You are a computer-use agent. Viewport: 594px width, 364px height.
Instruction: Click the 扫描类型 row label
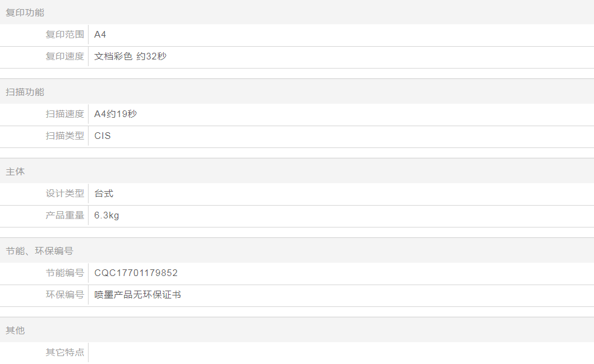pos(65,136)
